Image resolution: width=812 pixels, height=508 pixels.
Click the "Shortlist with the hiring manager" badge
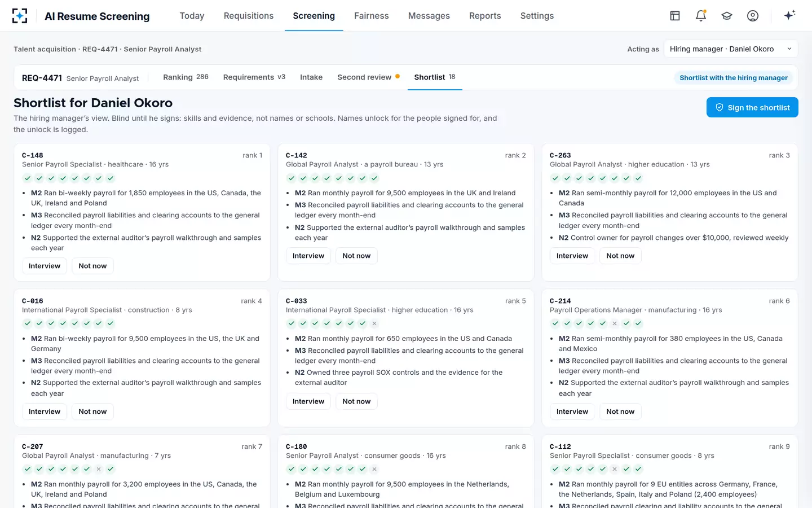click(x=733, y=78)
